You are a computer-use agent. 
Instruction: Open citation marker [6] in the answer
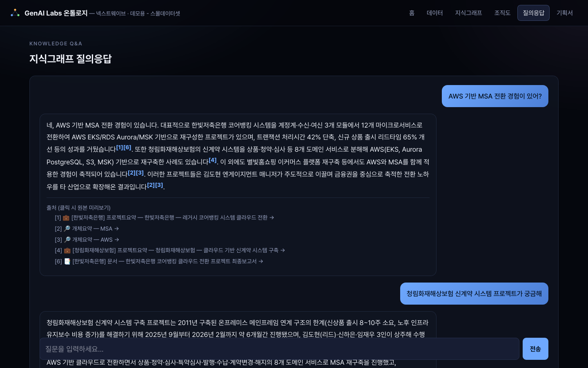click(x=127, y=148)
